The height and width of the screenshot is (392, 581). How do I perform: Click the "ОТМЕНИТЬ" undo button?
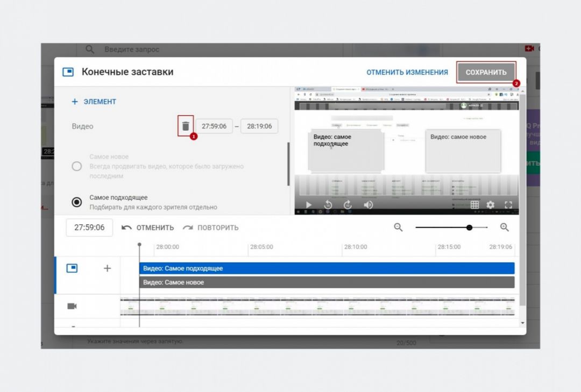148,227
